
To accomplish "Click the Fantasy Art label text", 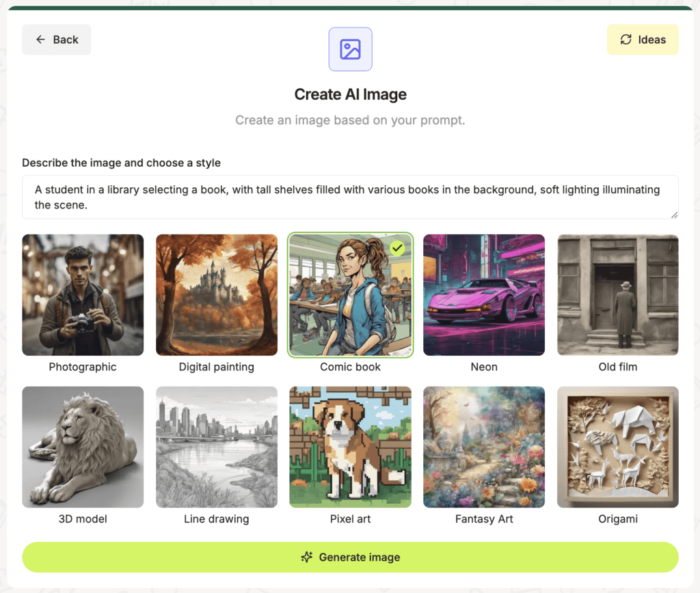I will click(x=484, y=519).
